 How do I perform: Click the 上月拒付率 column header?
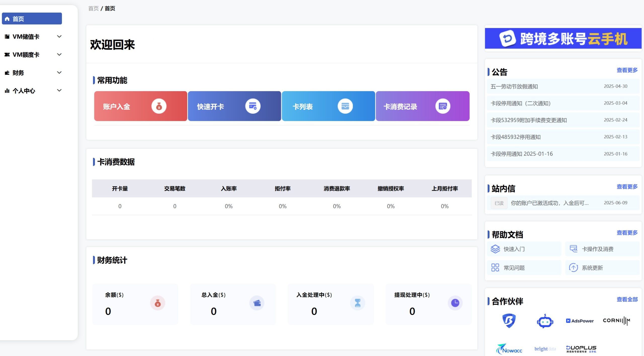[445, 188]
